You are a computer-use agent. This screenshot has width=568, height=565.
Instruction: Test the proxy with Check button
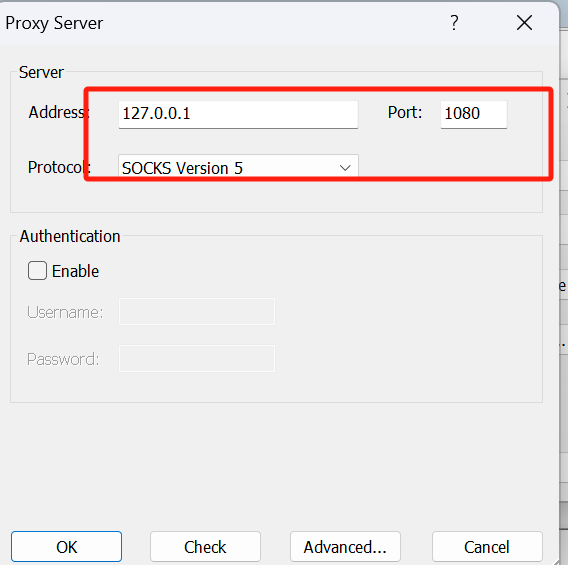pyautogui.click(x=205, y=547)
